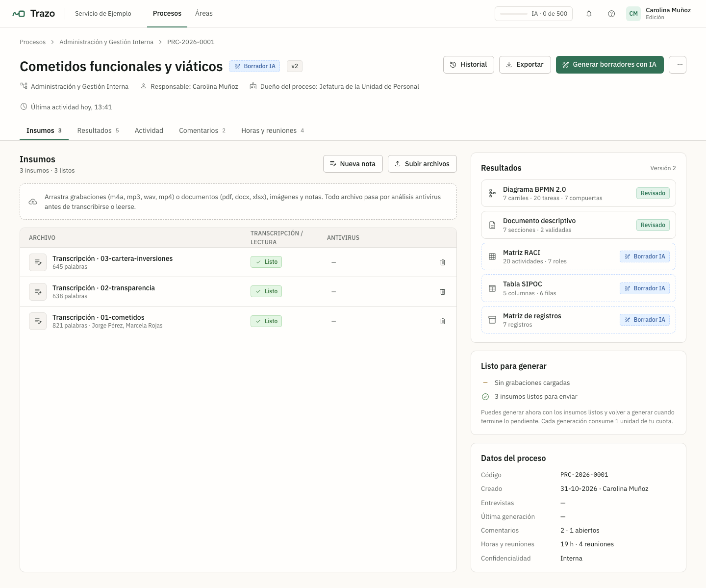The image size is (706, 588).
Task: Delete the 03-cartera-inversiones transcription with its trash icon
Action: 443,262
